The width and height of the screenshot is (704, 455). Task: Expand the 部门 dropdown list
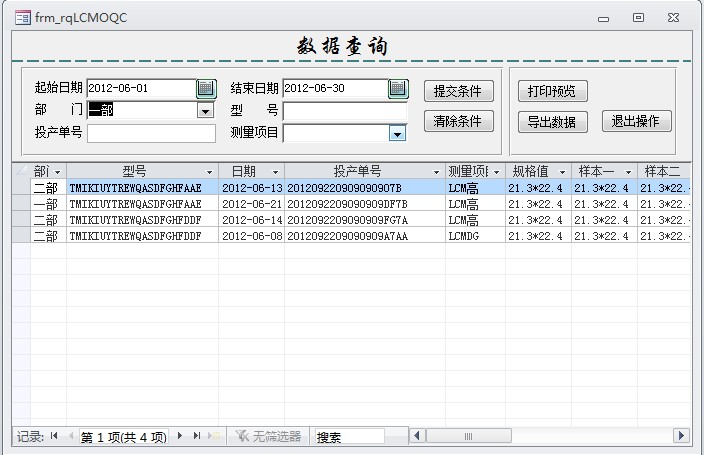[206, 111]
